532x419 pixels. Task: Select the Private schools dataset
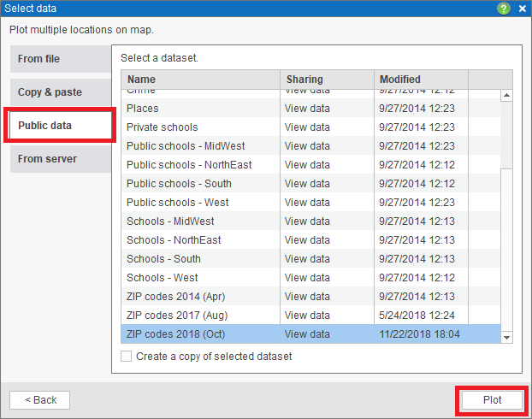tap(162, 127)
